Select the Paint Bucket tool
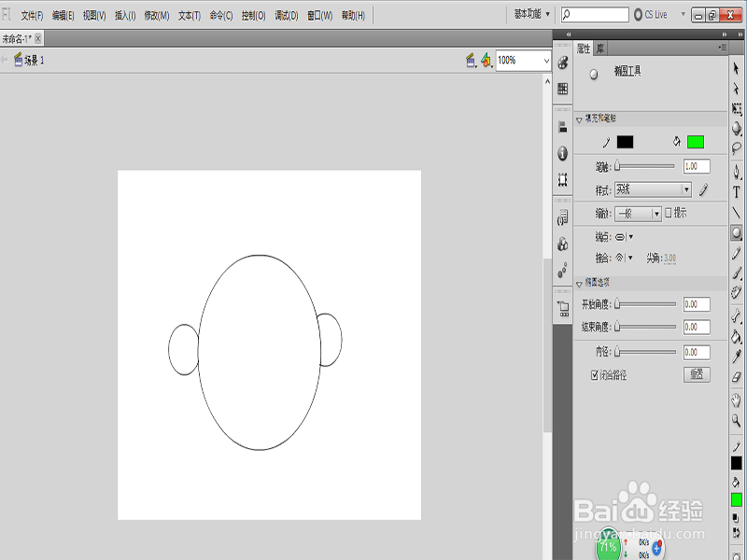This screenshot has width=747, height=560. 737,336
